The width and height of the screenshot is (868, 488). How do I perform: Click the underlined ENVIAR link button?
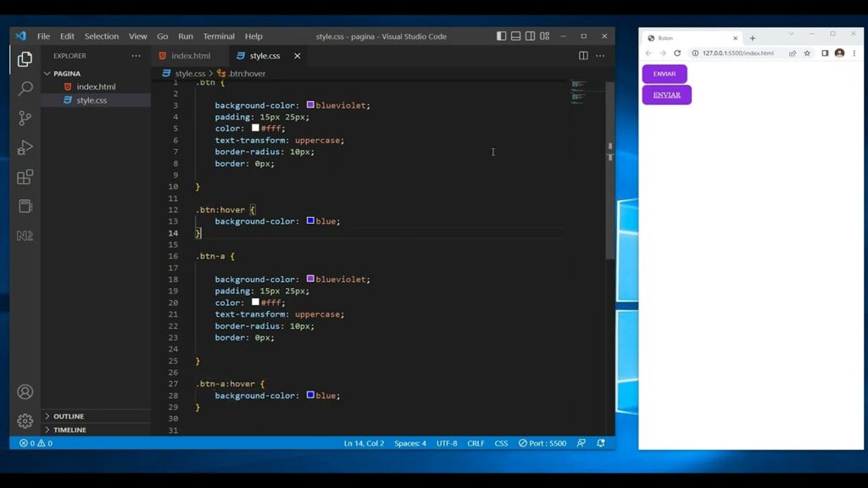(x=666, y=95)
